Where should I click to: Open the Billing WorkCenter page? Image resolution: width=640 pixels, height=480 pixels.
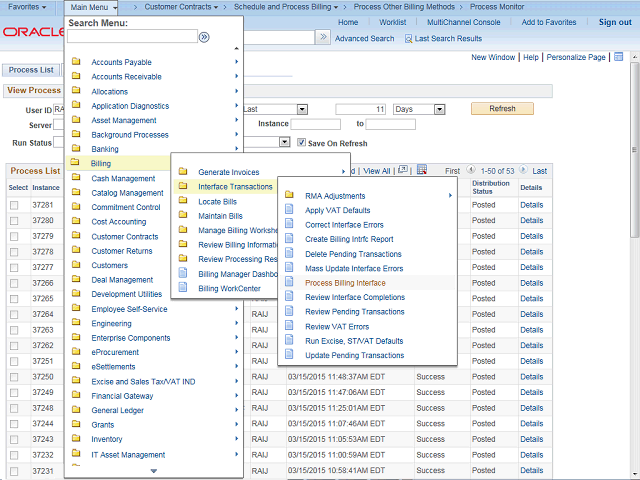(x=229, y=288)
